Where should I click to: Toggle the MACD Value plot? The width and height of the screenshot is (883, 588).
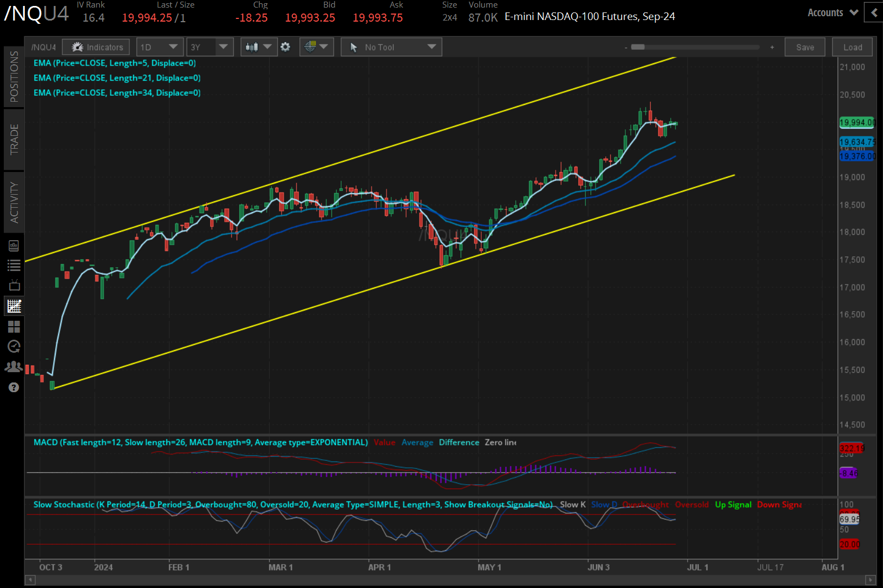[x=384, y=442]
